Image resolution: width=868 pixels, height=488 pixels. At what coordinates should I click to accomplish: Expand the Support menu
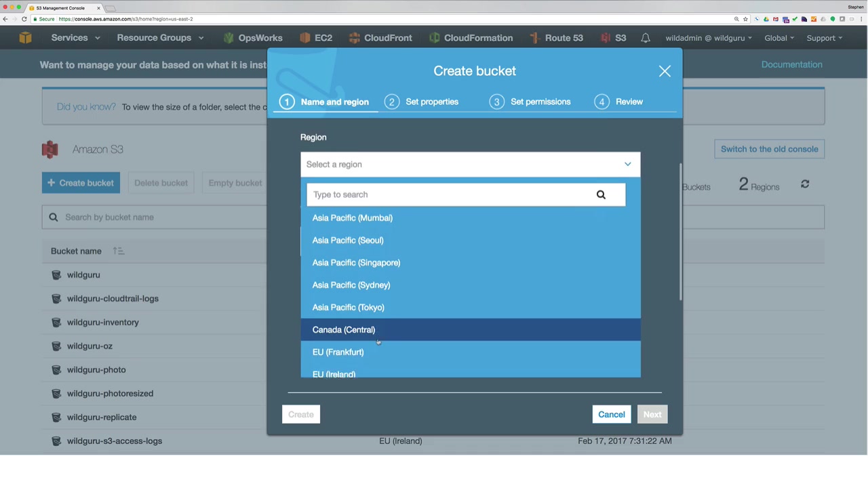(x=824, y=38)
